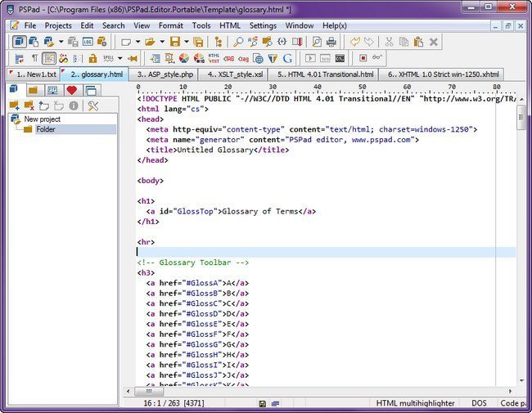Toggle the read-only lock icon
Screen dimensions: 532x413
pos(92,58)
